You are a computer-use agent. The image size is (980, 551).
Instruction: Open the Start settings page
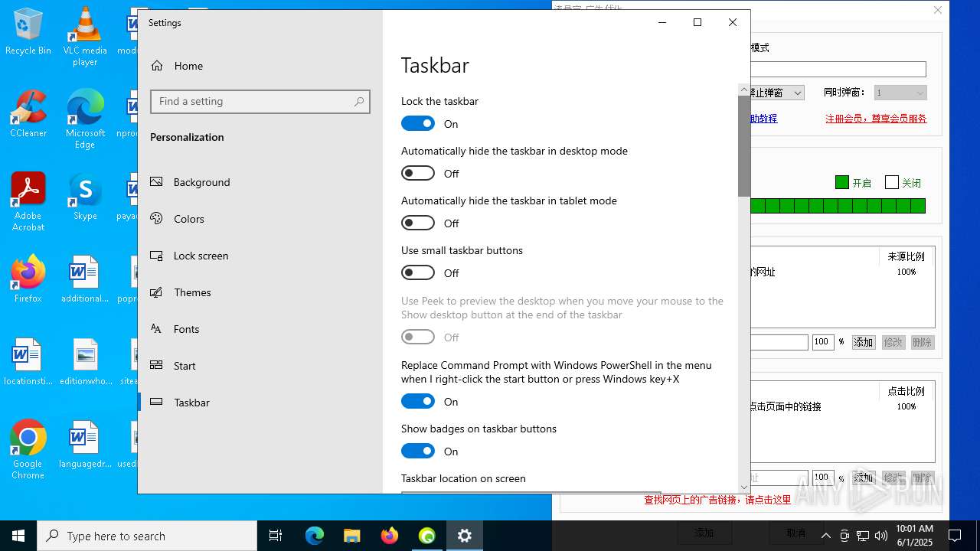260,366
